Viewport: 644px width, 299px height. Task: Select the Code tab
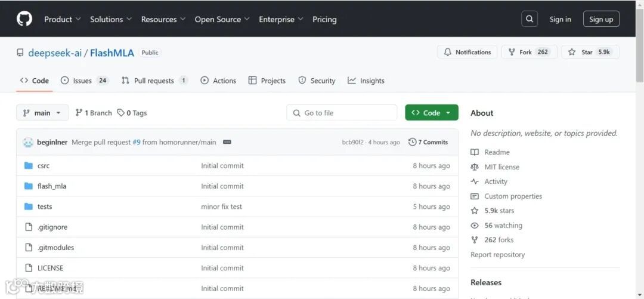point(35,81)
